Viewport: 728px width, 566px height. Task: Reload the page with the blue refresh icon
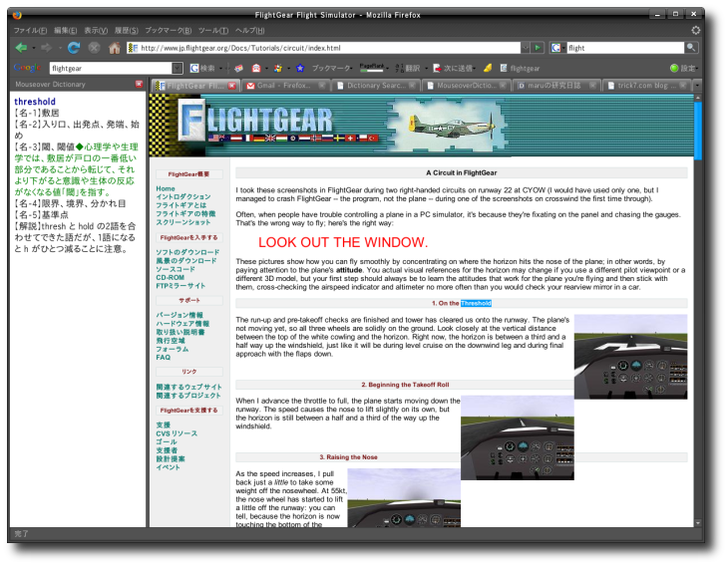[74, 47]
